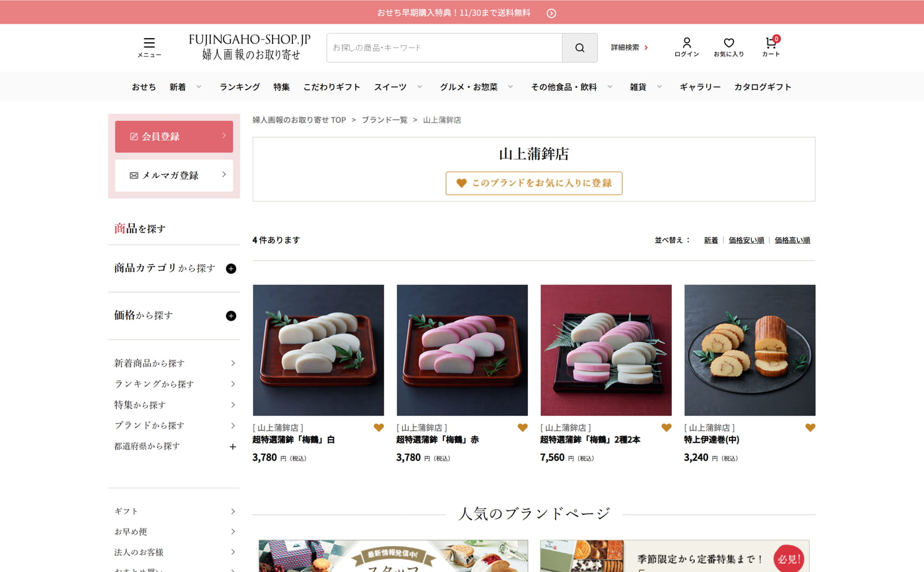This screenshot has height=572, width=924.
Task: Expand the 商品カテゴリから探す section
Action: 232,268
